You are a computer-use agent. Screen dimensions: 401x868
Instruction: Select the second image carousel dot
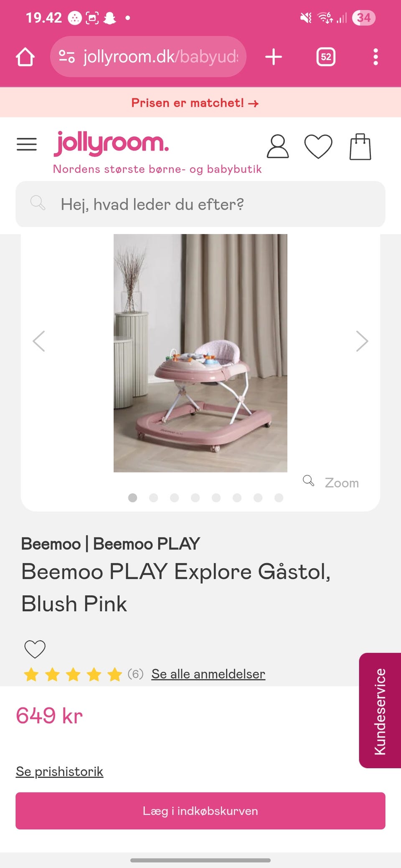point(154,497)
